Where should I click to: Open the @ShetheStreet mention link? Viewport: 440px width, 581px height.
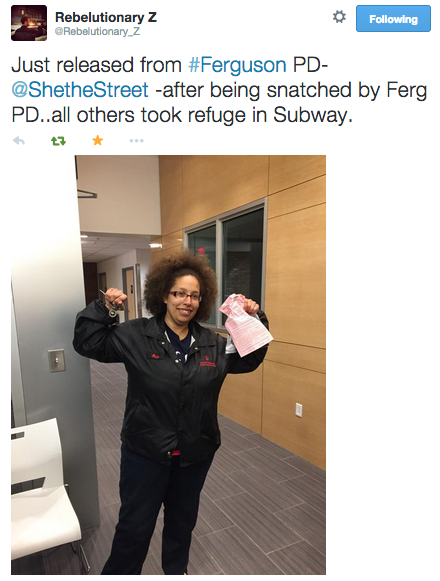click(80, 90)
